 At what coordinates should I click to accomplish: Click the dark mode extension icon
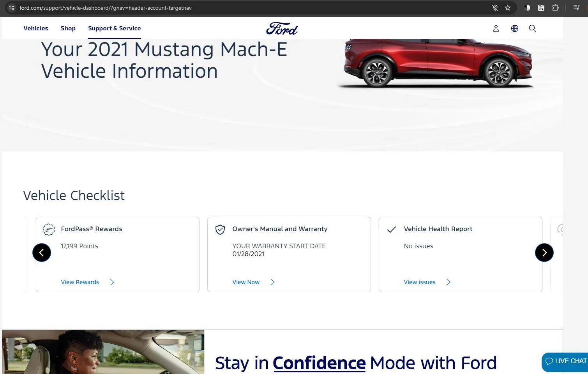527,8
